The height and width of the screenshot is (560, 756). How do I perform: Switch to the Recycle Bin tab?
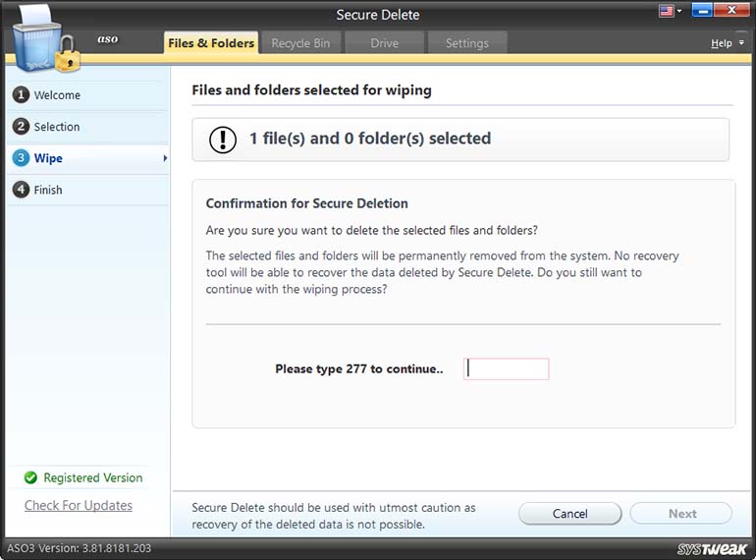coord(300,43)
